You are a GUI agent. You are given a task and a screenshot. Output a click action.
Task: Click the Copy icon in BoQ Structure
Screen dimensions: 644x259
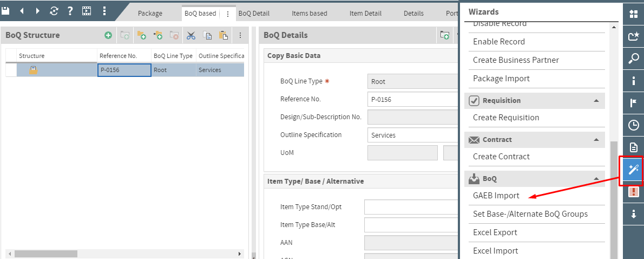point(207,35)
